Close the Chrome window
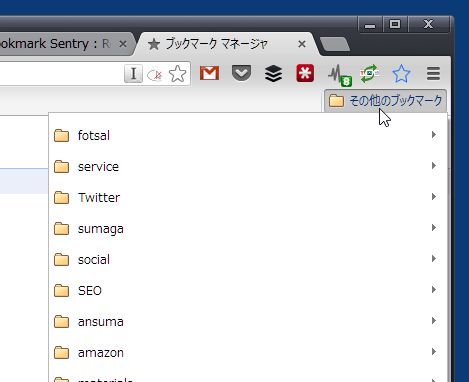 [429, 24]
